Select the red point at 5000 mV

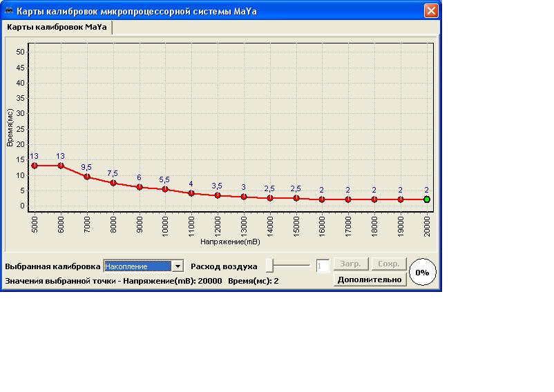point(35,166)
